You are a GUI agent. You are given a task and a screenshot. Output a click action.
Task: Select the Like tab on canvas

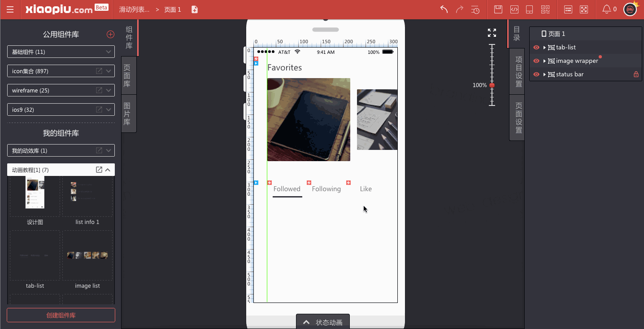tap(366, 189)
